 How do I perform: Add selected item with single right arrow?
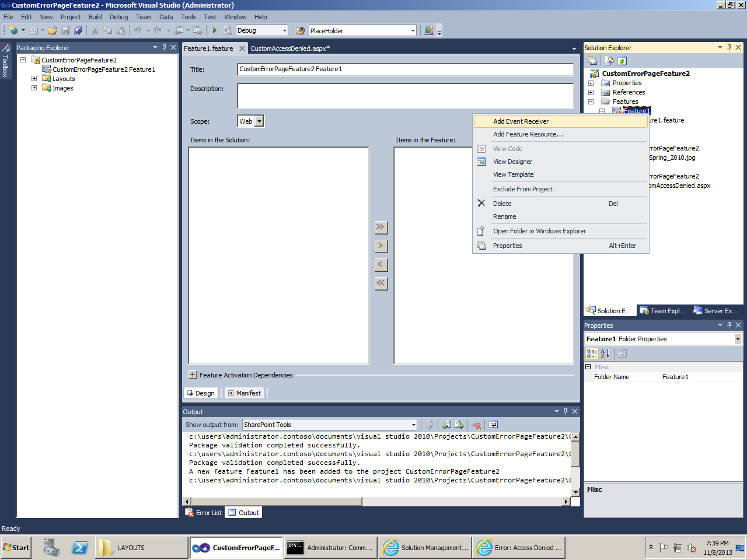point(381,246)
